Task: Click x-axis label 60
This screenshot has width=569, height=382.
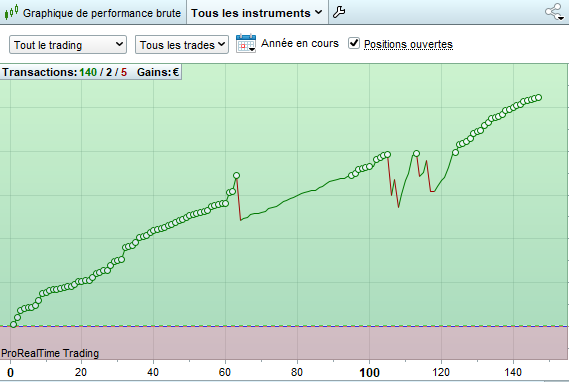Action: (x=225, y=372)
